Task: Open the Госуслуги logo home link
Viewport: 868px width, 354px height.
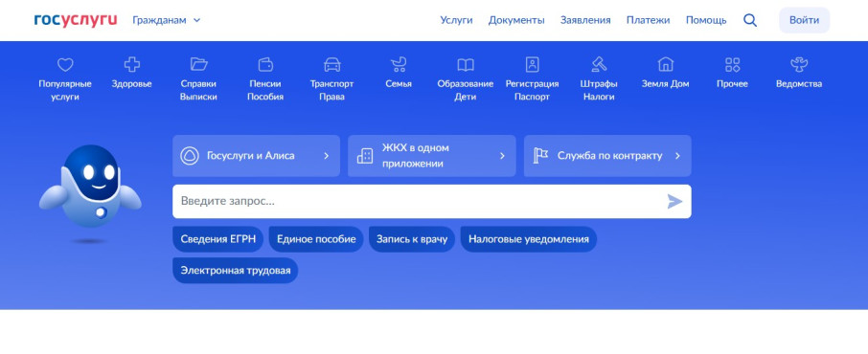Action: [x=76, y=20]
